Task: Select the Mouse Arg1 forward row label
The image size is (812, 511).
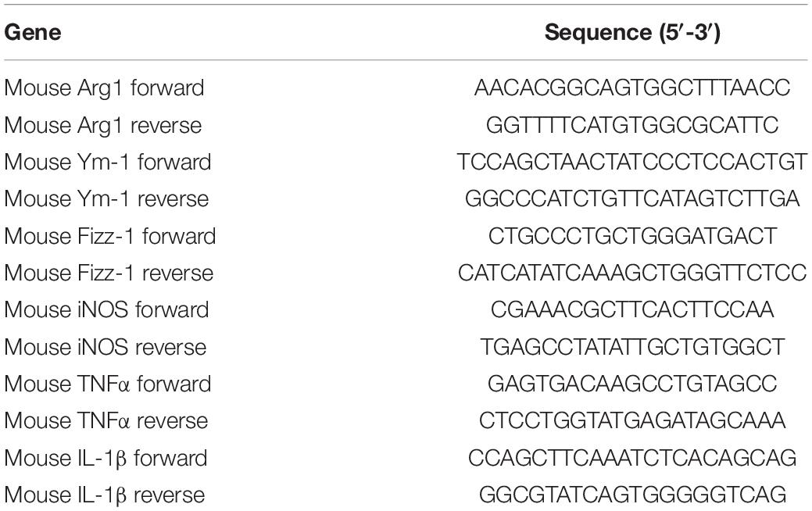Action: [x=104, y=88]
